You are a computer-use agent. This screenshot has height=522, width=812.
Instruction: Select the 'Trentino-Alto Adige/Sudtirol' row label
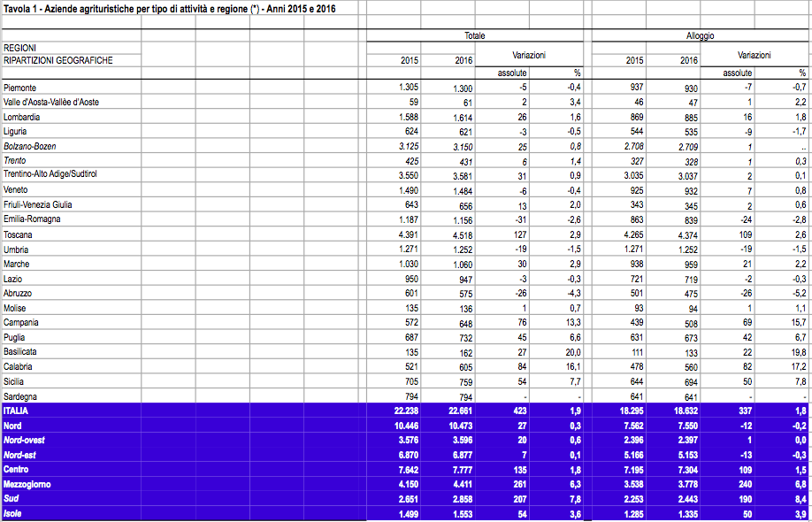point(50,174)
